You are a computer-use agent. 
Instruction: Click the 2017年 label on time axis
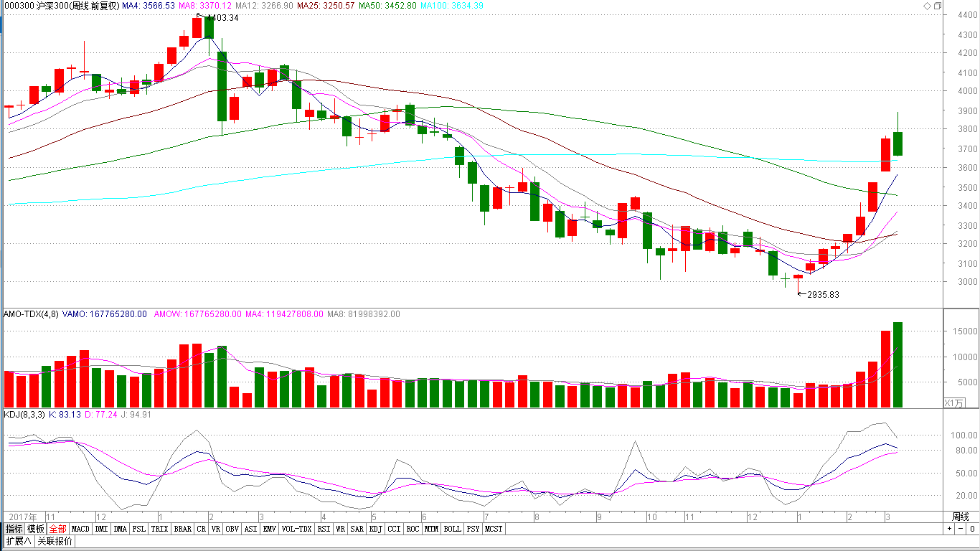tap(24, 517)
